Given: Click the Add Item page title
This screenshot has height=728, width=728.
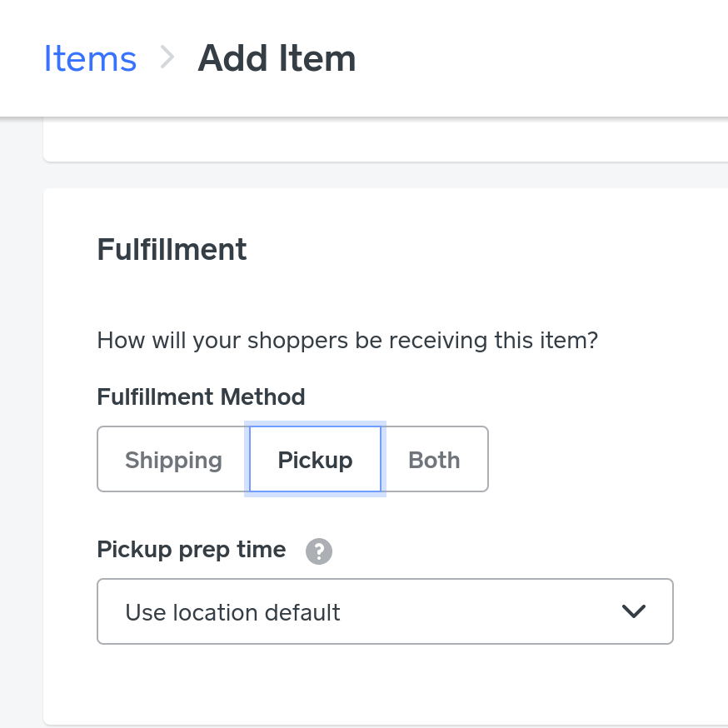Looking at the screenshot, I should [277, 58].
